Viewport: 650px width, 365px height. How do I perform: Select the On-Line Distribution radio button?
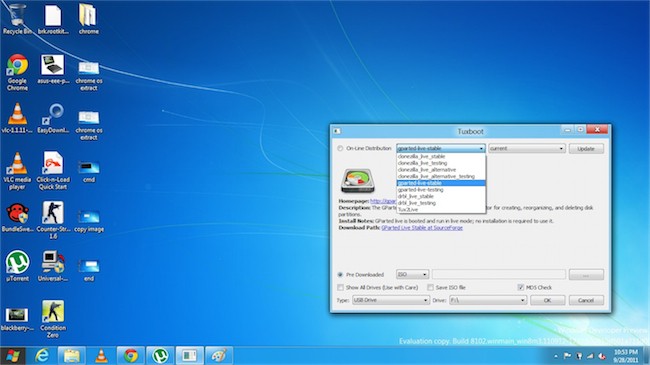pyautogui.click(x=340, y=148)
